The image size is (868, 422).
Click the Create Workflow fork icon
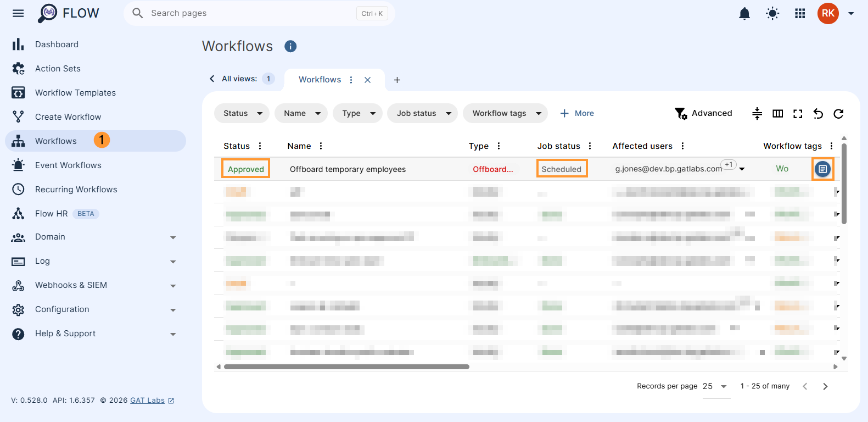(x=18, y=116)
